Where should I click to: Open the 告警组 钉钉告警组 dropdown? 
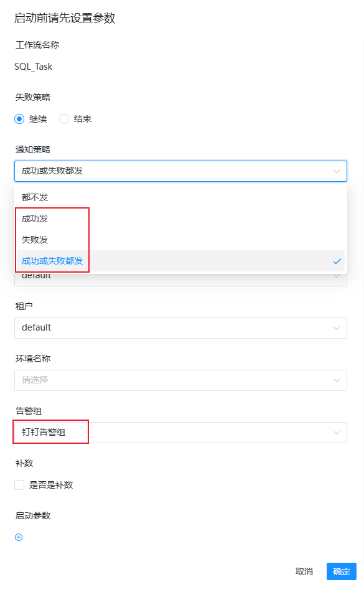tap(180, 433)
